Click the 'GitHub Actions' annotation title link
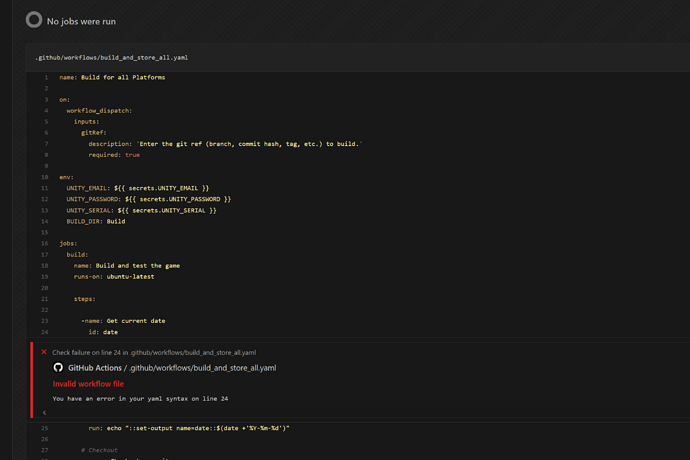Screen dimensions: 690x460 95,368
